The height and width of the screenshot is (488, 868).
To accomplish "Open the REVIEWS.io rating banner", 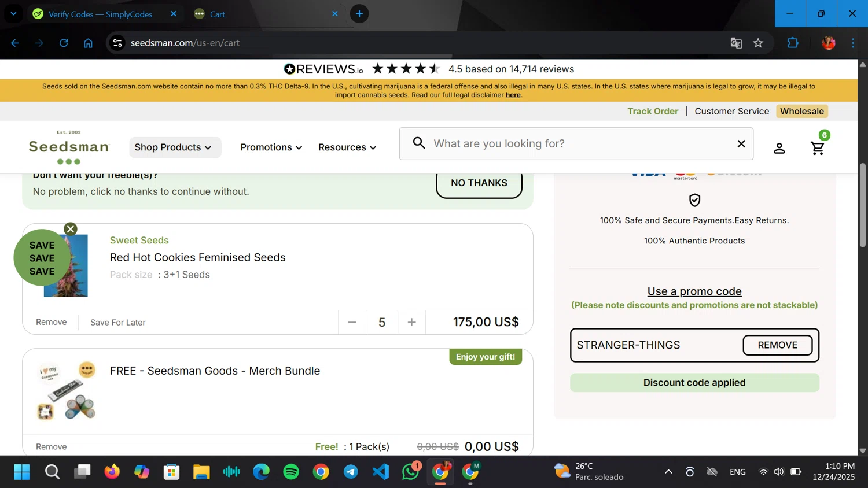I will click(x=429, y=69).
